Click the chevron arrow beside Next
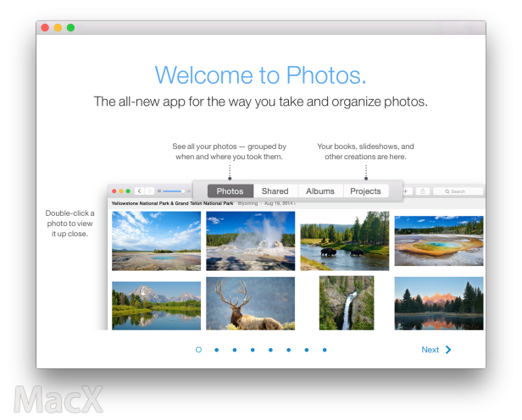 pos(448,350)
